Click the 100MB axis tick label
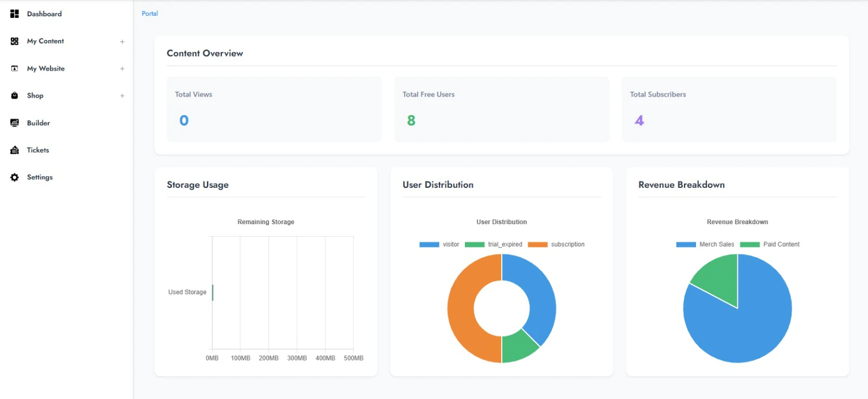This screenshot has width=868, height=399. click(240, 358)
